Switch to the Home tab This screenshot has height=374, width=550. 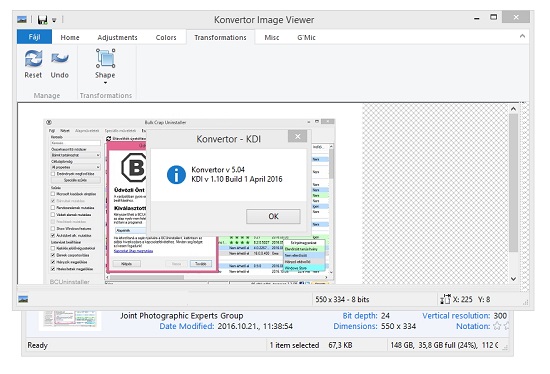click(x=70, y=37)
